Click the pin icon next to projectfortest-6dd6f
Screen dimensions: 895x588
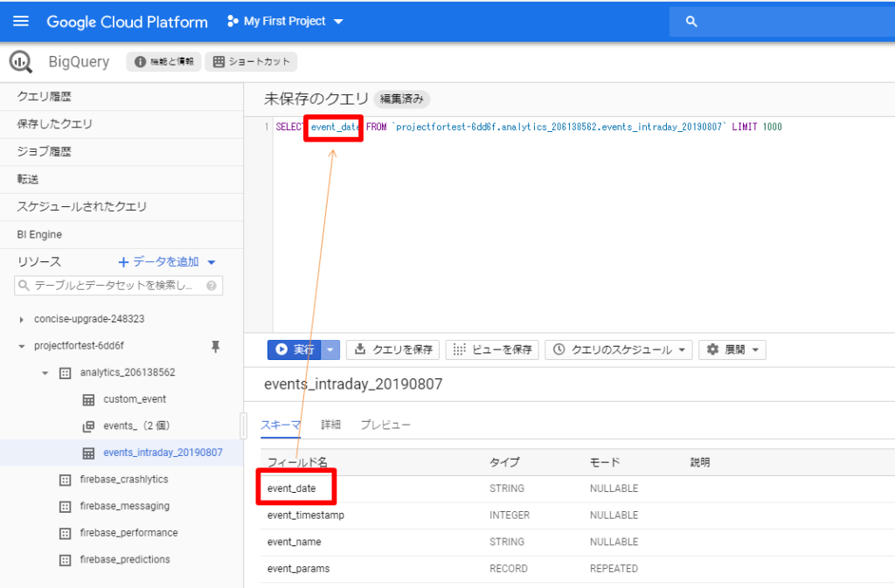pos(215,346)
